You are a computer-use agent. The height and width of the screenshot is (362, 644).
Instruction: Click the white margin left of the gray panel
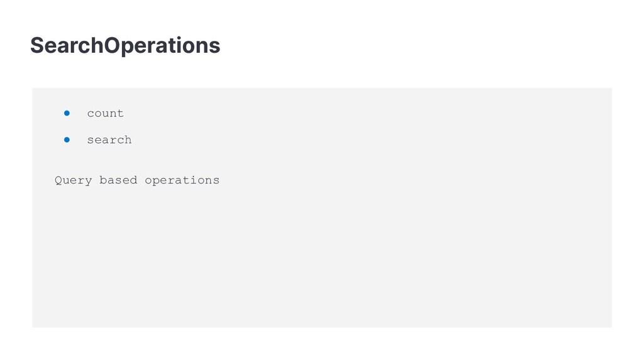[x=16, y=207]
